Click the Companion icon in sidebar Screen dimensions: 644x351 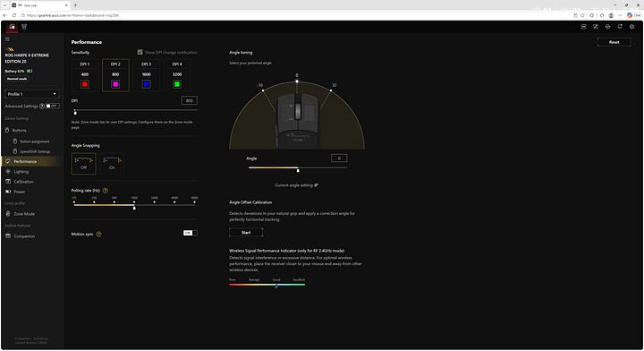click(8, 236)
